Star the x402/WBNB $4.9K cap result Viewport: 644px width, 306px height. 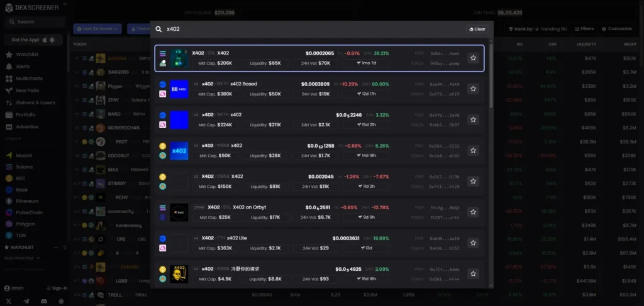click(x=473, y=273)
